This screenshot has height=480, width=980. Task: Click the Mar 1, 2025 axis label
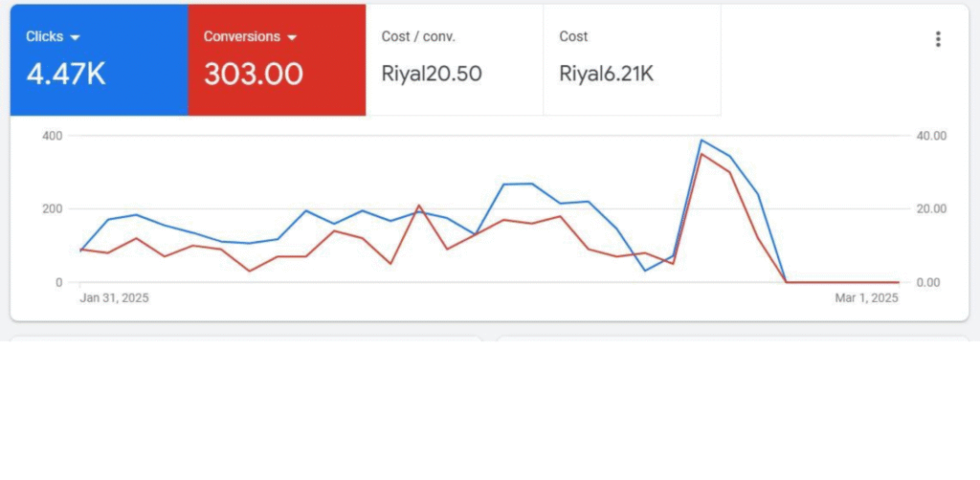(866, 297)
